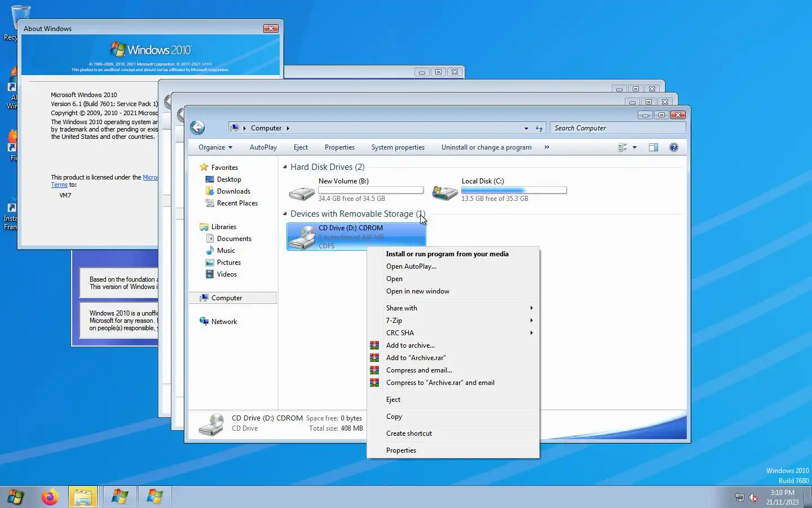Image resolution: width=812 pixels, height=508 pixels.
Task: Click Libraries icon in navigation pane
Action: [204, 227]
